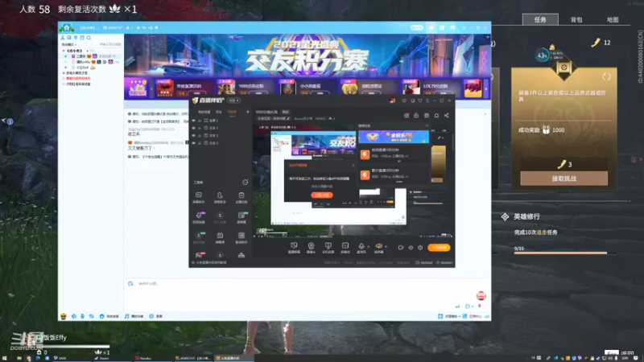The width and height of the screenshot is (644, 362).
Task: Open the dropdown arrow beside the microphone
Action: coord(368,247)
